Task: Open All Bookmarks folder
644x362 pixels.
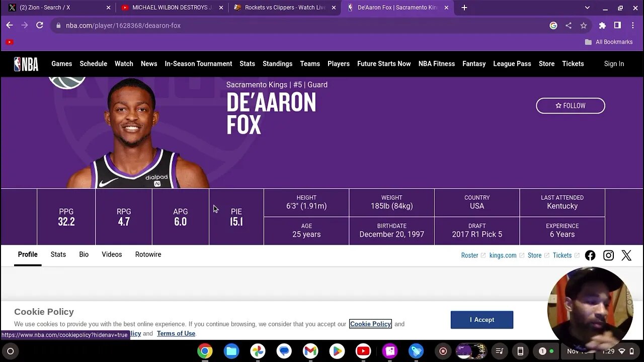Action: coord(609,42)
